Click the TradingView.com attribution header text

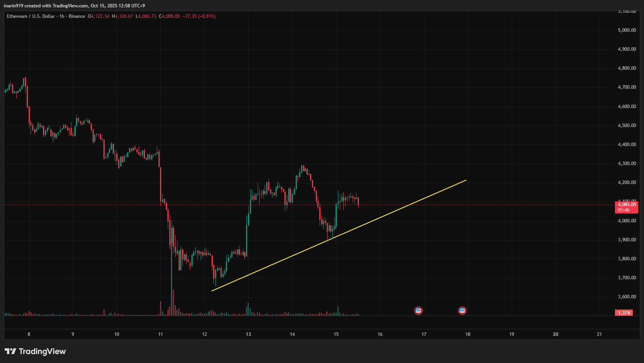tap(70, 6)
